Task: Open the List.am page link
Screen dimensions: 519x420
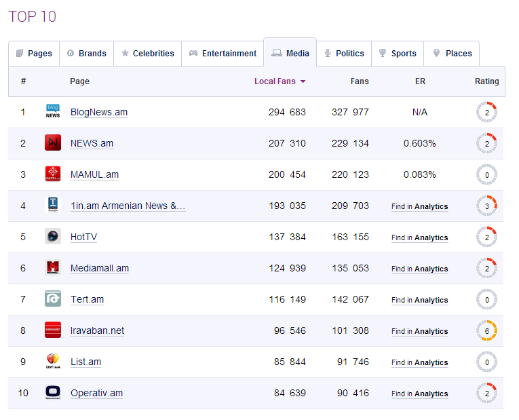Action: (85, 362)
